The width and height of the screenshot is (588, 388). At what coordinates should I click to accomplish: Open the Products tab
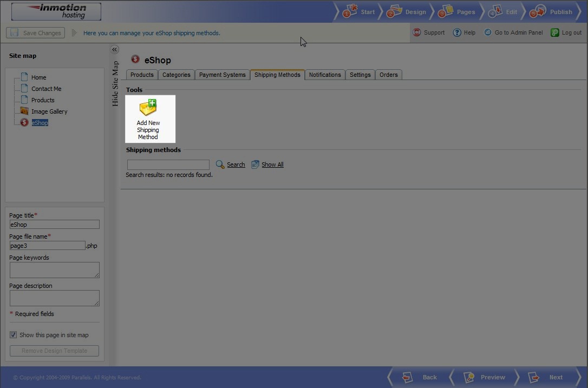coord(142,75)
